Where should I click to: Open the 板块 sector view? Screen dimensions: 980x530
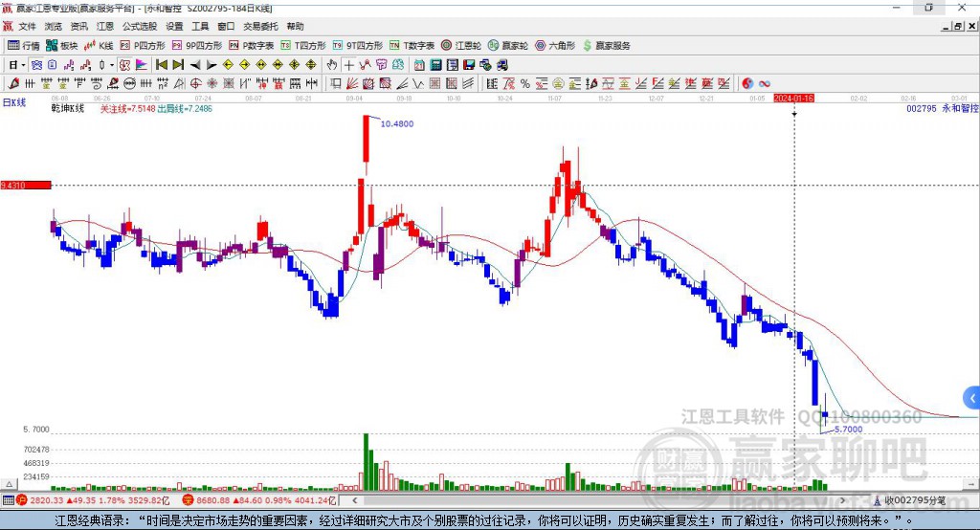coord(62,46)
